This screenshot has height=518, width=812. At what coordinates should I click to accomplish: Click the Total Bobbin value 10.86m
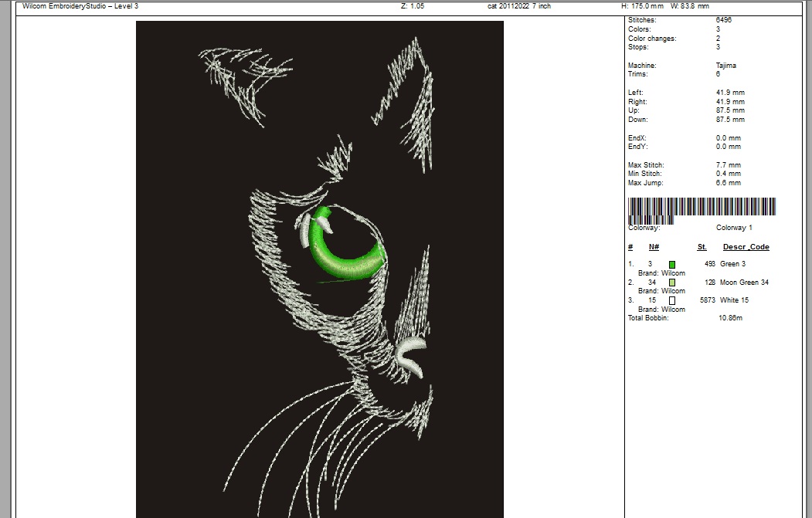[x=730, y=318]
